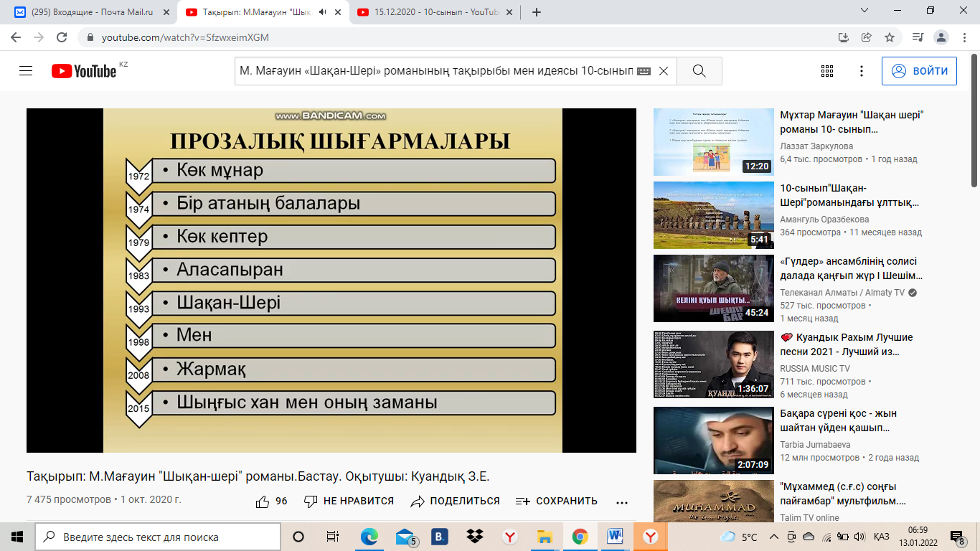
Task: Open Chrome's three-dot menu
Action: [964, 37]
